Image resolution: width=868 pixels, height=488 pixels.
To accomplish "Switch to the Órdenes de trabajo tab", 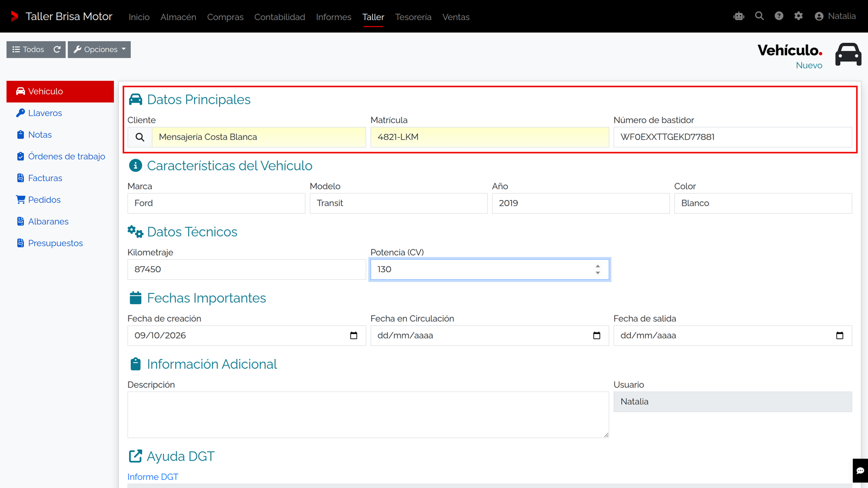I will pos(60,157).
